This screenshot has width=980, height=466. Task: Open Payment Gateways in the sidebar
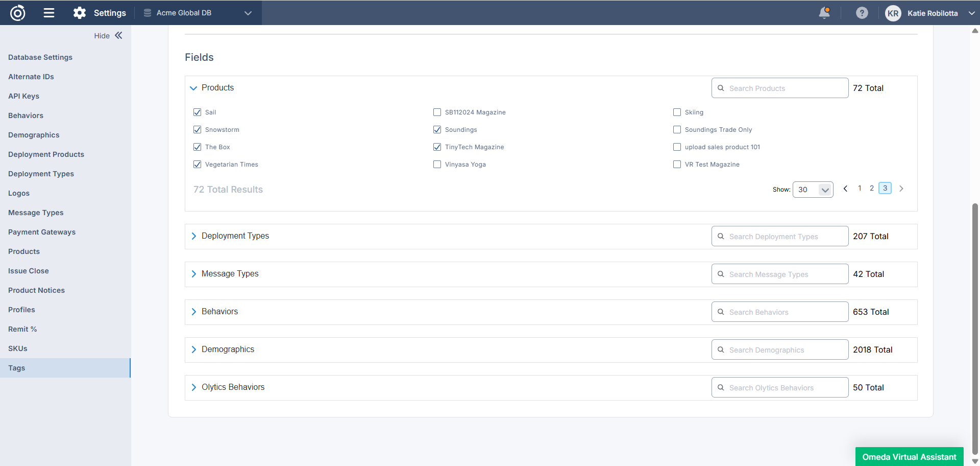click(x=42, y=232)
